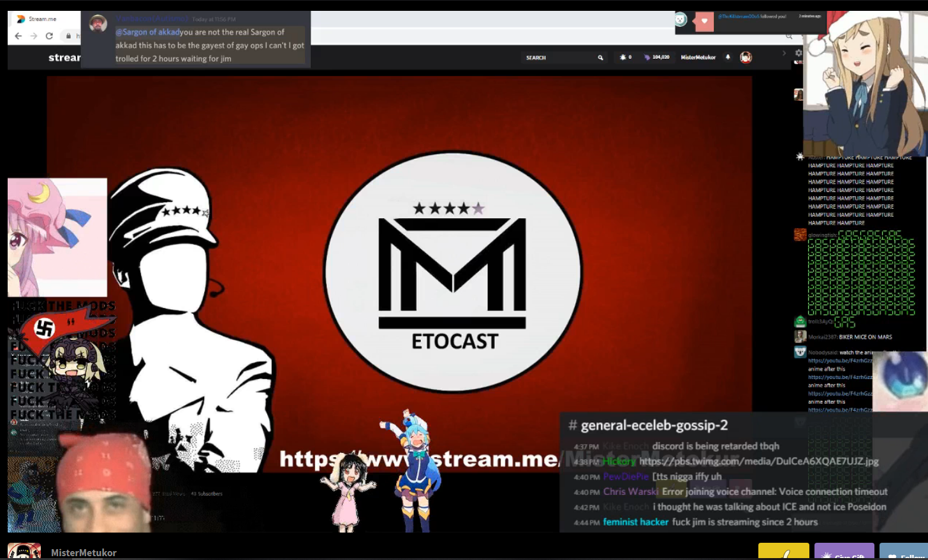Click the Stream.me favicon on the browser tab
The height and width of the screenshot is (560, 928).
(x=21, y=19)
